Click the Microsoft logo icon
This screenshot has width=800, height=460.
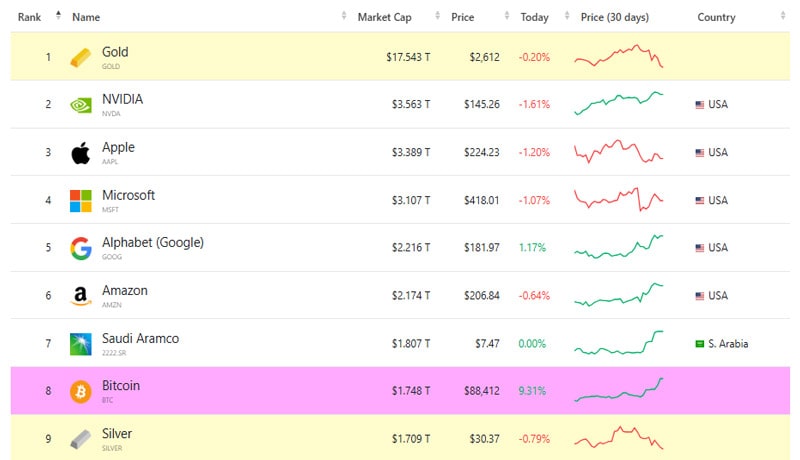(81, 201)
